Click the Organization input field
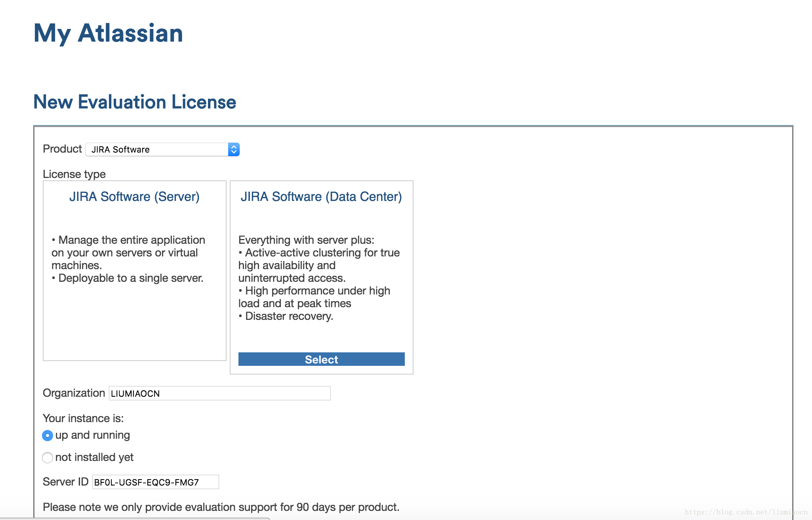This screenshot has width=812, height=520. click(220, 393)
